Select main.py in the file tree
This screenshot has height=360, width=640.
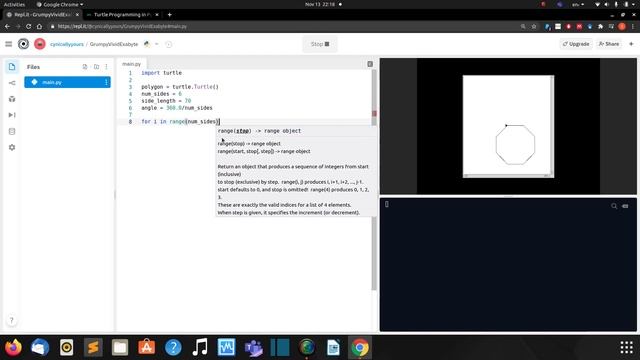tap(67, 82)
